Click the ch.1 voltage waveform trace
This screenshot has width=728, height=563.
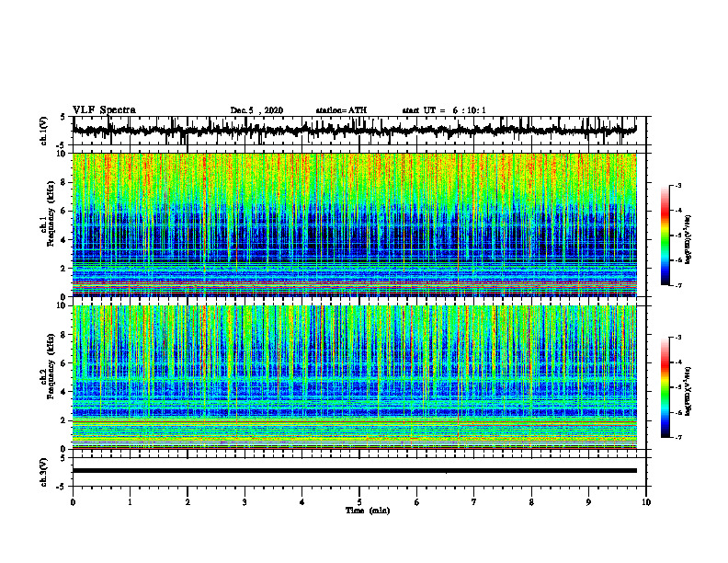tap(354, 130)
